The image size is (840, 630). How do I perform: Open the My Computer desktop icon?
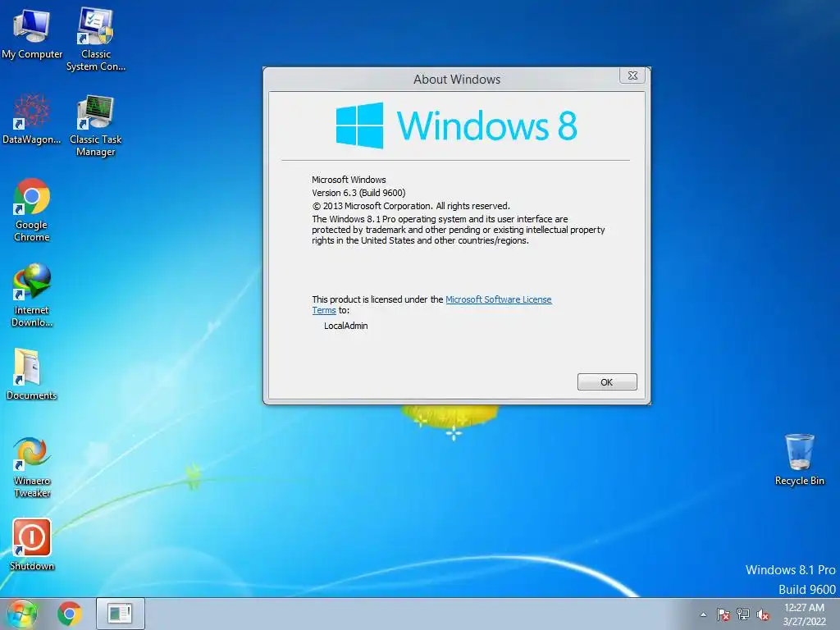point(32,33)
